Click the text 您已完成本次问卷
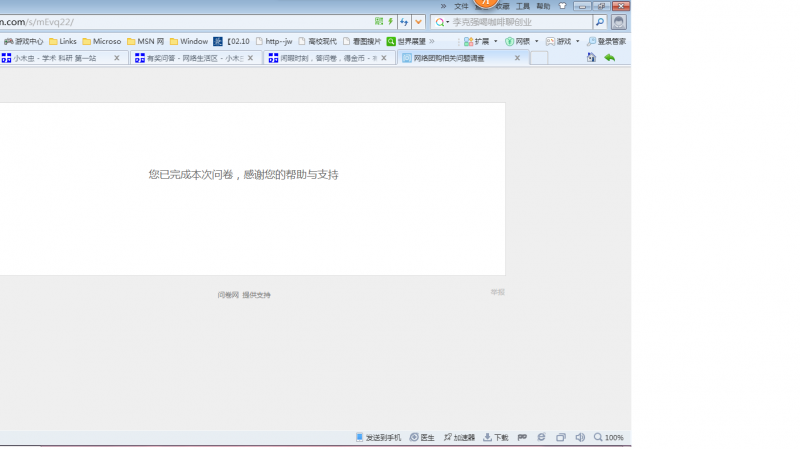800x449 pixels. pyautogui.click(x=191, y=174)
